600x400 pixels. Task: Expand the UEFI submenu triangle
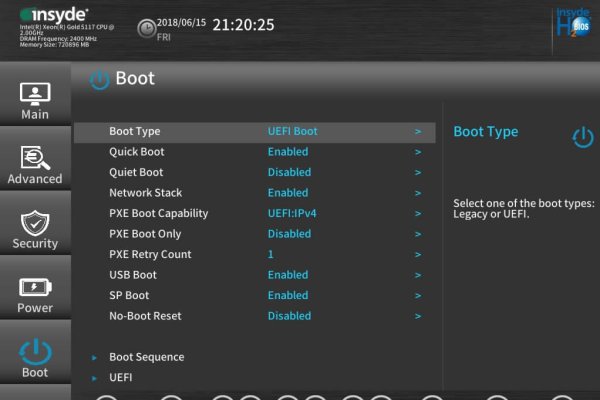94,379
